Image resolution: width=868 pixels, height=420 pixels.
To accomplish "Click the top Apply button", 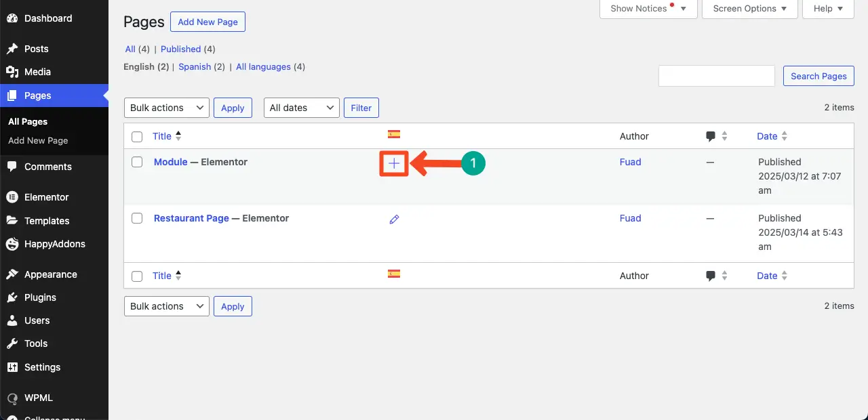I will click(233, 108).
